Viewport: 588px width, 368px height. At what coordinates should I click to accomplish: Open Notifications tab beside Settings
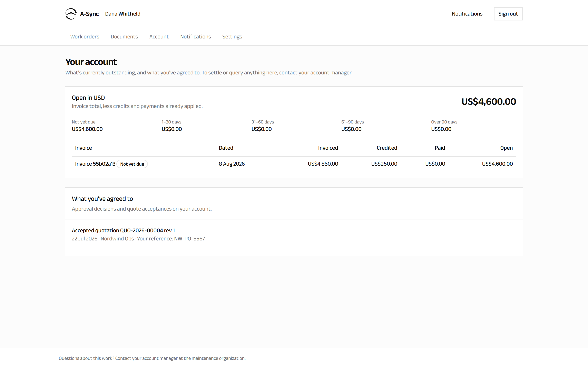[x=195, y=37]
